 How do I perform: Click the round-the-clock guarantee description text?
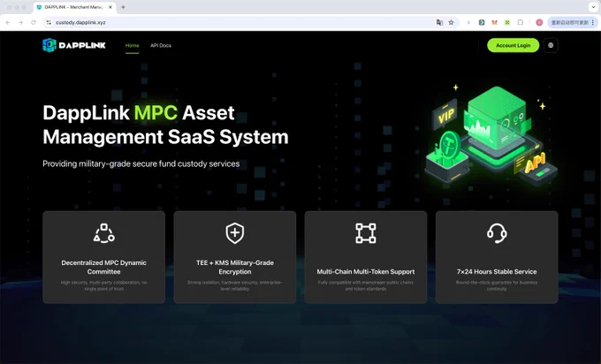[x=497, y=285]
